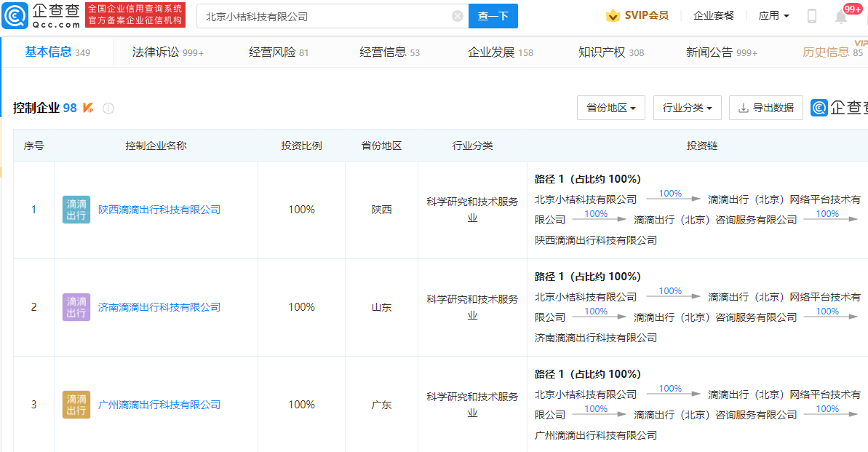This screenshot has width=868, height=452.
Task: Open 广州滴滴出行科技有限公司 link
Action: point(159,405)
